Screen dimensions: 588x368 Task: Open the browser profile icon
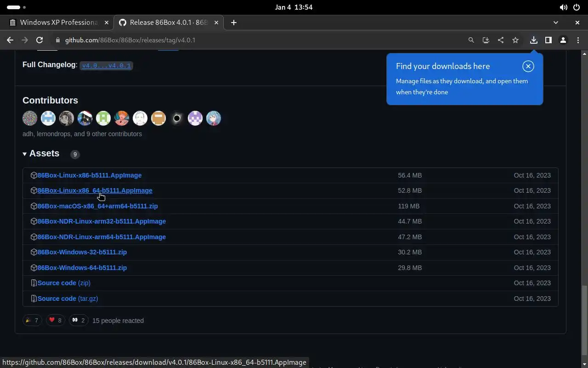[x=563, y=40]
